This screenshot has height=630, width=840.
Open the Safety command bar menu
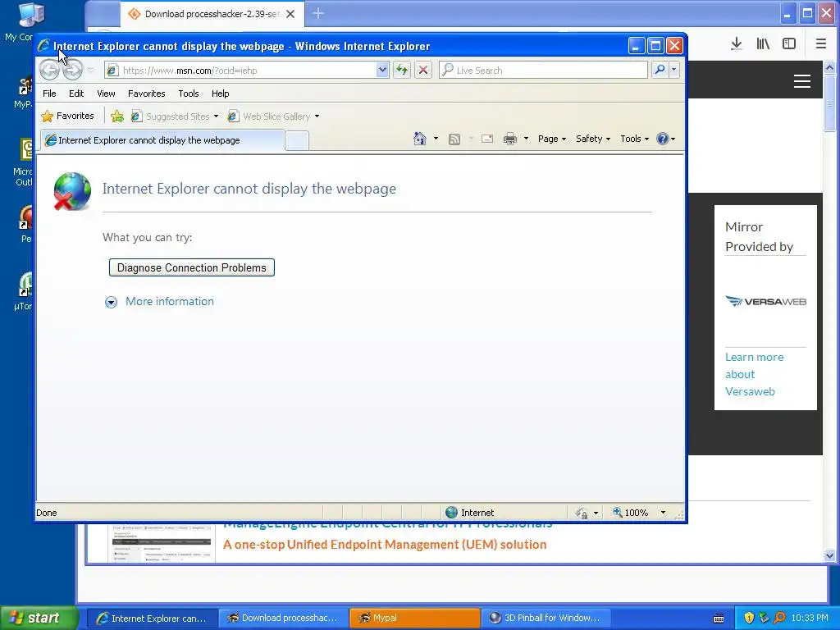tap(592, 139)
